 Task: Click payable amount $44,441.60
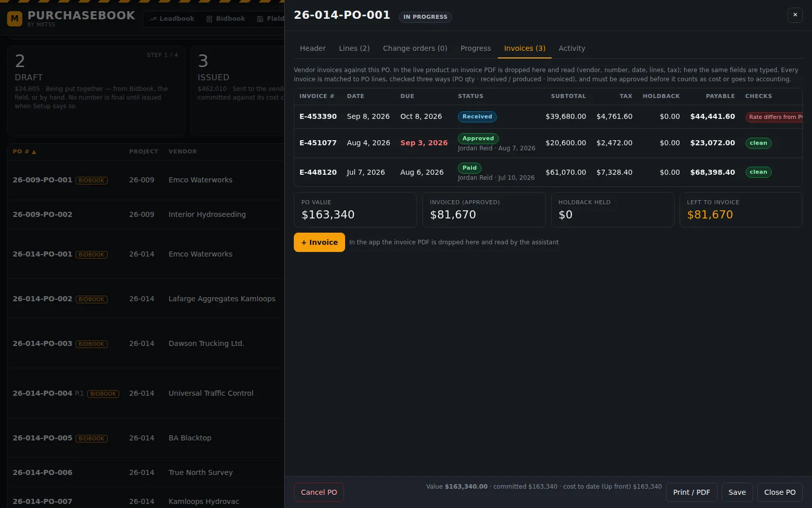[712, 116]
